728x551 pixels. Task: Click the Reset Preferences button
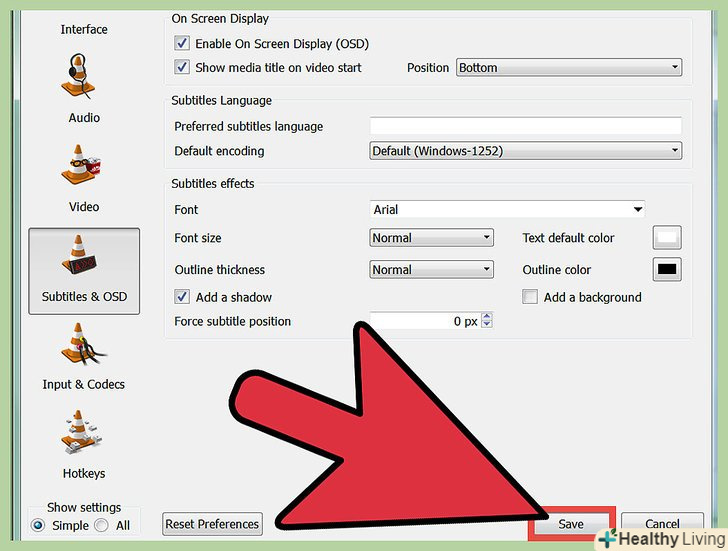click(x=212, y=524)
